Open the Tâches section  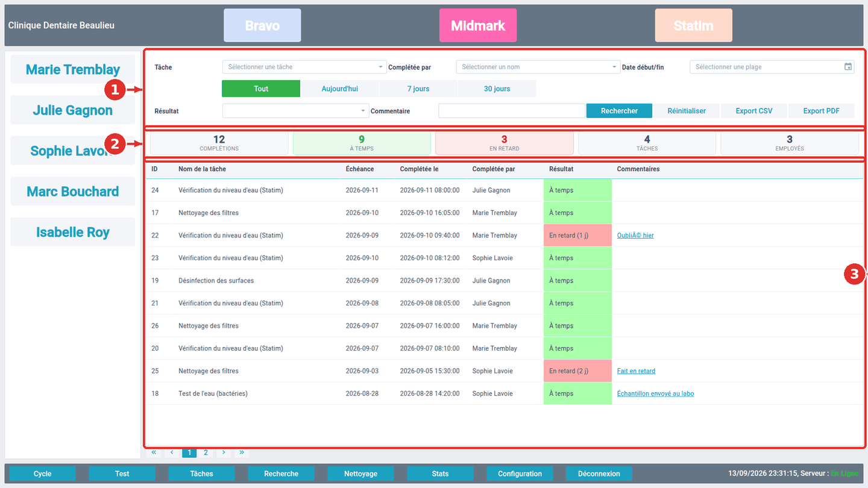click(x=201, y=474)
